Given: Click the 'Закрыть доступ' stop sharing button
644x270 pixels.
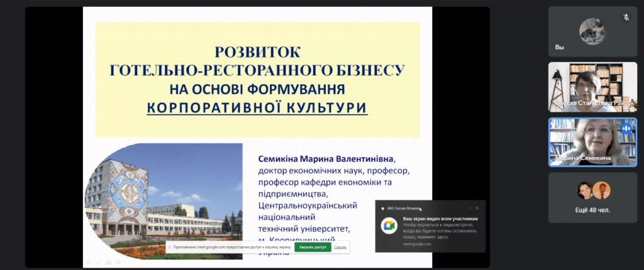Looking at the screenshot, I should click(313, 247).
